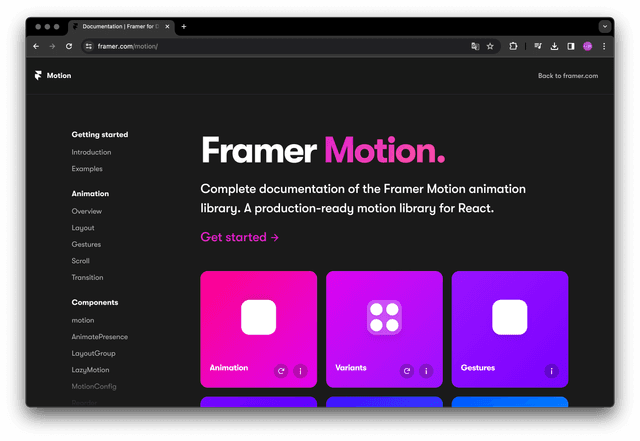This screenshot has height=441, width=640.
Task: Click the Gestures card title
Action: pyautogui.click(x=478, y=368)
